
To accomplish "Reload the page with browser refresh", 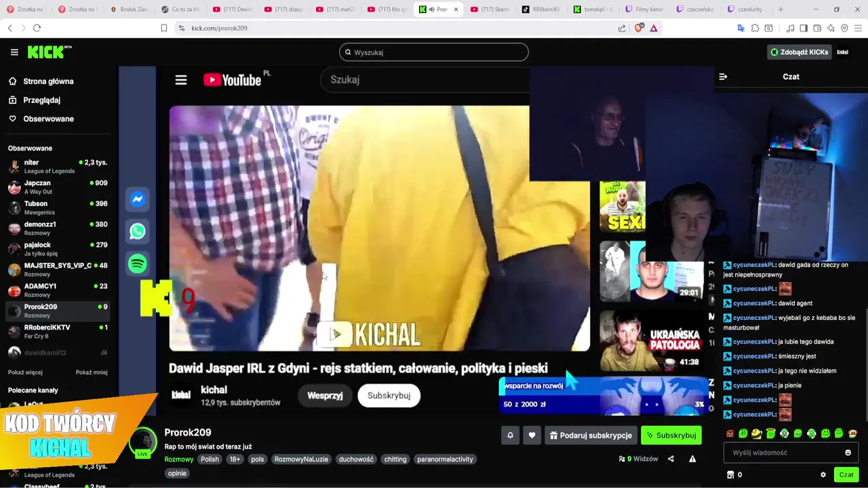I will point(37,28).
